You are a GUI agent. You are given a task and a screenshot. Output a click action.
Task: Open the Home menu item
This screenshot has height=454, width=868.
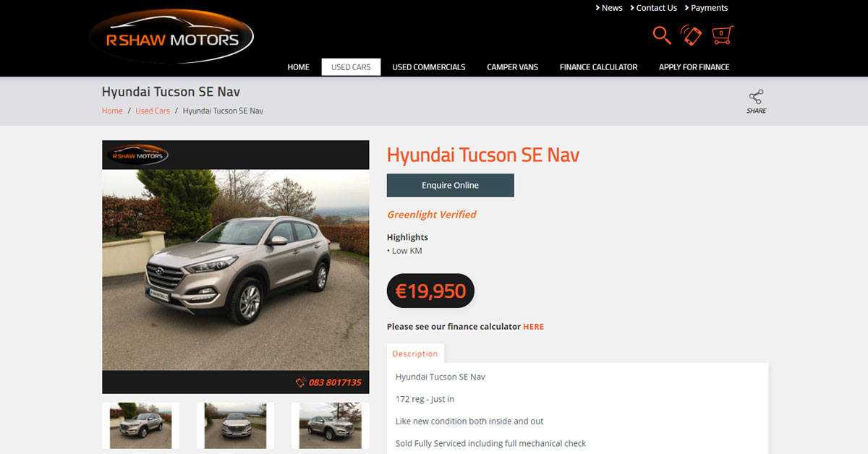coord(299,67)
